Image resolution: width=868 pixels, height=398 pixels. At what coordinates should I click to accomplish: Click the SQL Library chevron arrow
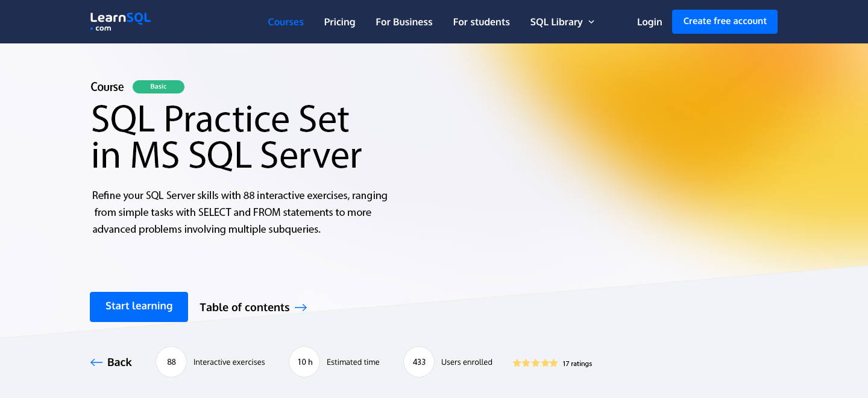591,22
